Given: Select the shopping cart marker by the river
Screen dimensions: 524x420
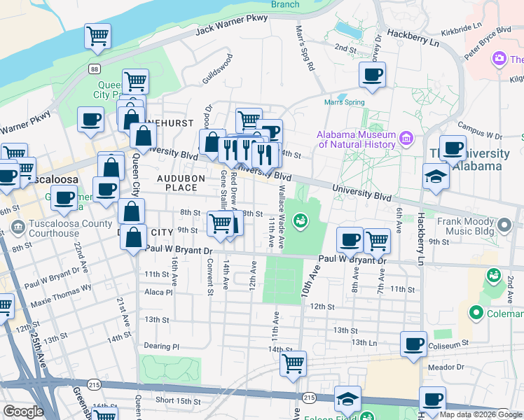Looking at the screenshot, I should coord(97,36).
